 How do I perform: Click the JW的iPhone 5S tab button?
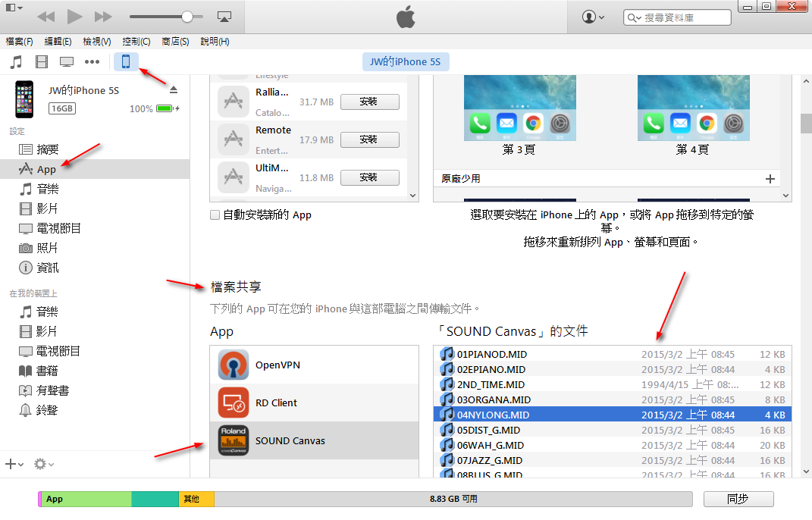[406, 61]
